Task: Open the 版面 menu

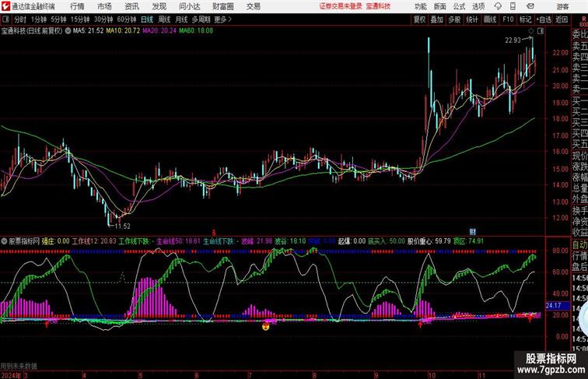Action: tap(440, 6)
